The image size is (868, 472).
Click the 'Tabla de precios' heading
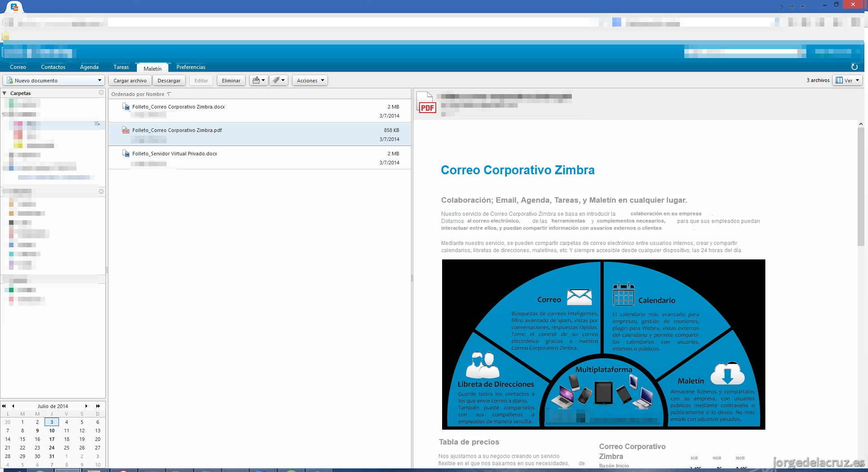click(x=469, y=442)
